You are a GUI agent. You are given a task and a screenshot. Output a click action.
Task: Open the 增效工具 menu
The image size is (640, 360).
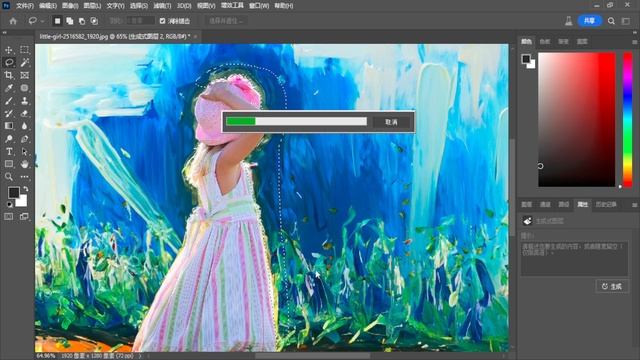coord(232,6)
